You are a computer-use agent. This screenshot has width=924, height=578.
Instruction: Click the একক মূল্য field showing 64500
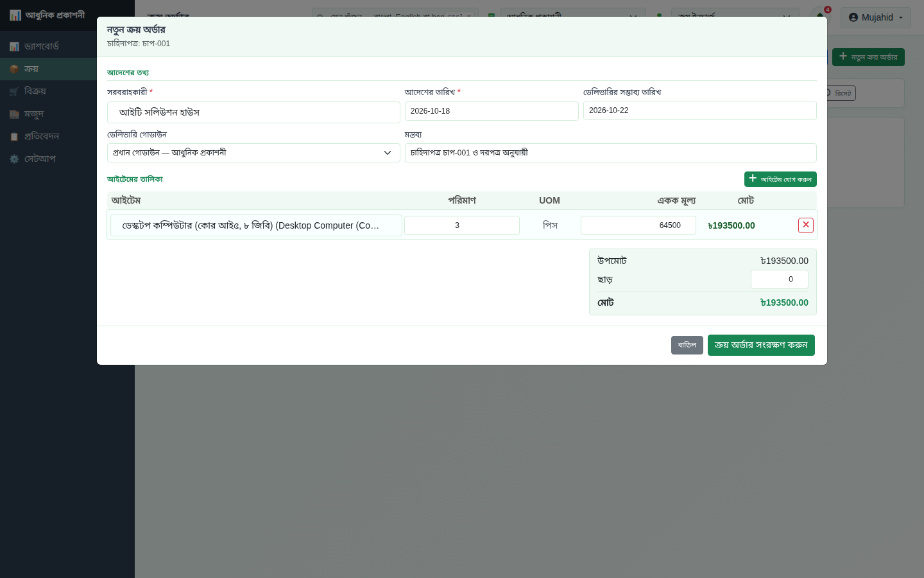coord(638,225)
